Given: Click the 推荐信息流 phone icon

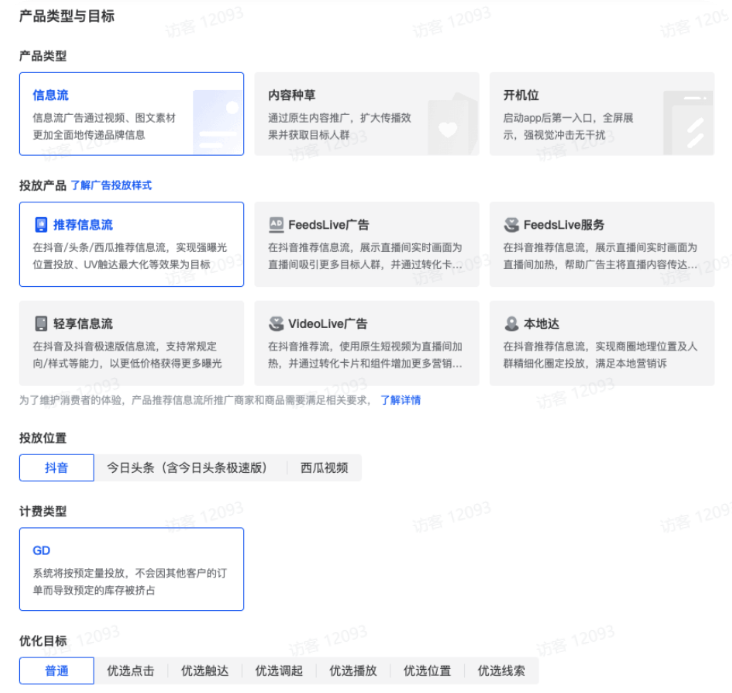Looking at the screenshot, I should point(41,225).
